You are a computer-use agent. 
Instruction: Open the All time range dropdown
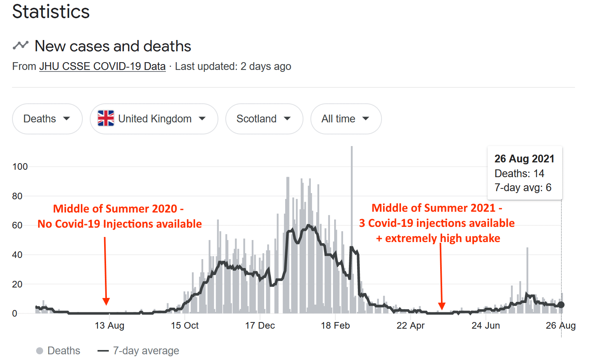[x=345, y=118]
